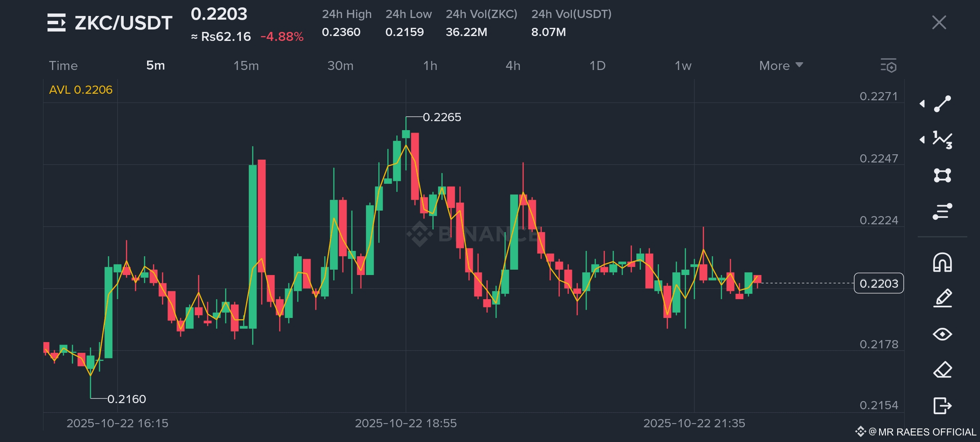Click the exit drawing mode icon
The width and height of the screenshot is (980, 442).
pos(942,406)
